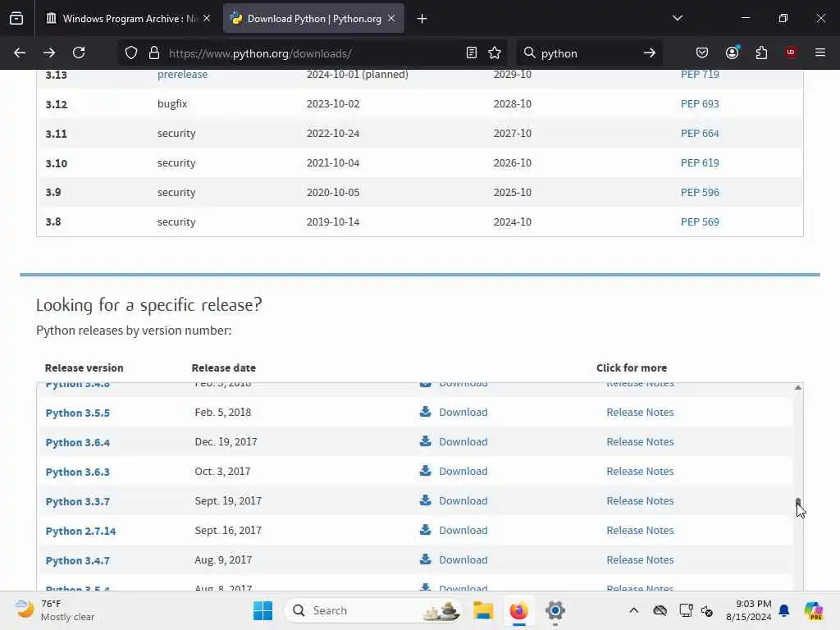Open the Extensions puzzle icon
Screen dimensions: 840x630
click(761, 52)
